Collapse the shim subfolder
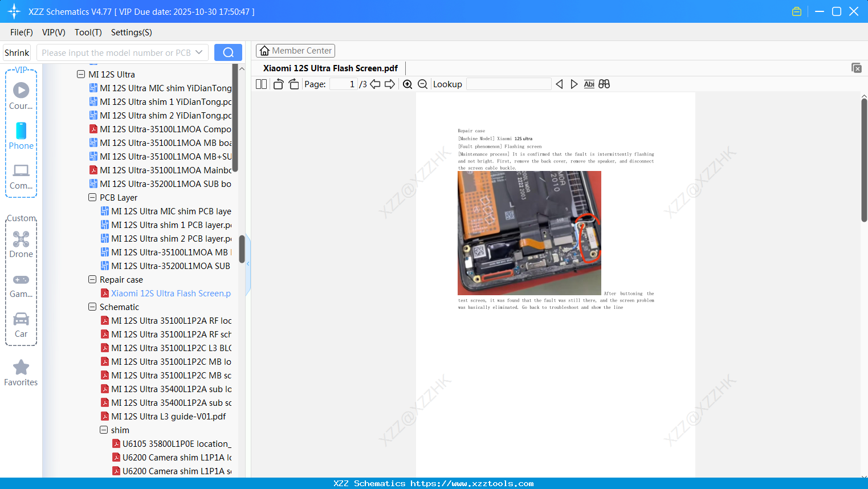 104,430
